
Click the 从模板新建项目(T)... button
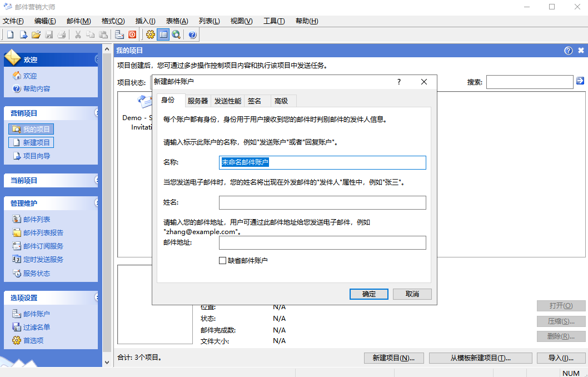480,358
